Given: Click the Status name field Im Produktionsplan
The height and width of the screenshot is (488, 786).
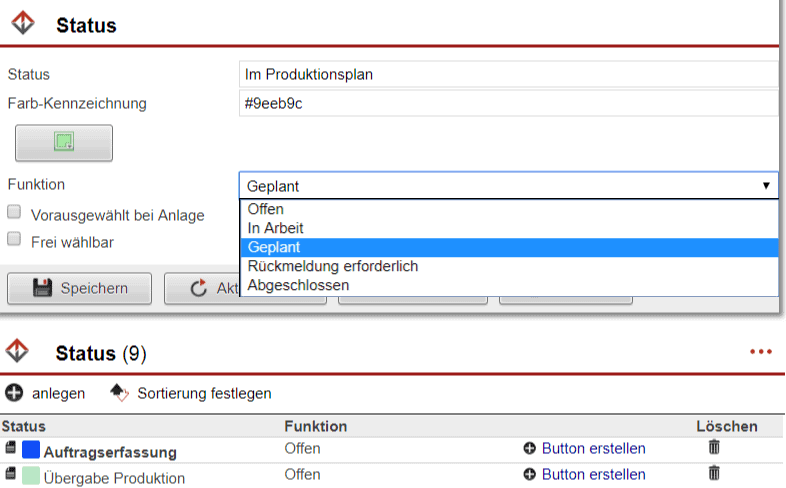Looking at the screenshot, I should (508, 74).
